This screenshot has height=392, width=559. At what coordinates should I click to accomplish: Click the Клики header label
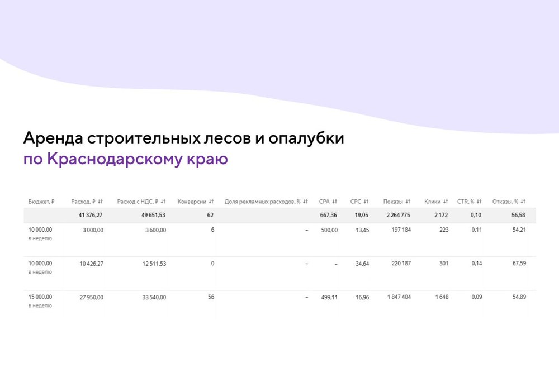tap(433, 202)
